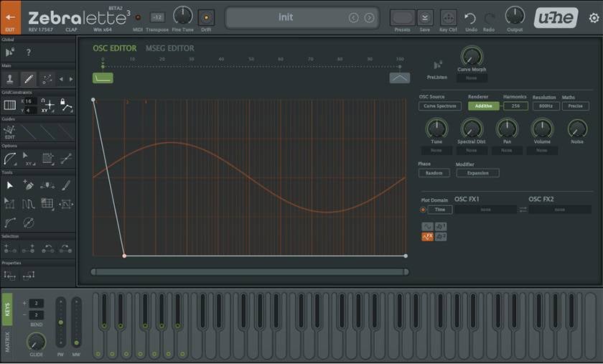
Task: Select the curve bend tool
Action: 9,223
